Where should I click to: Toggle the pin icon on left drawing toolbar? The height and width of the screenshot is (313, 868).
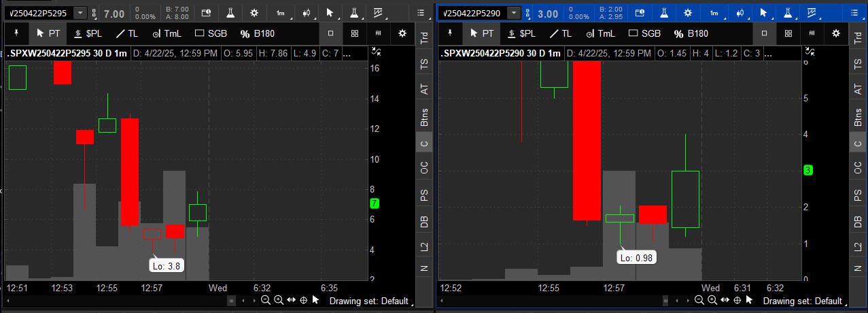pos(16,33)
